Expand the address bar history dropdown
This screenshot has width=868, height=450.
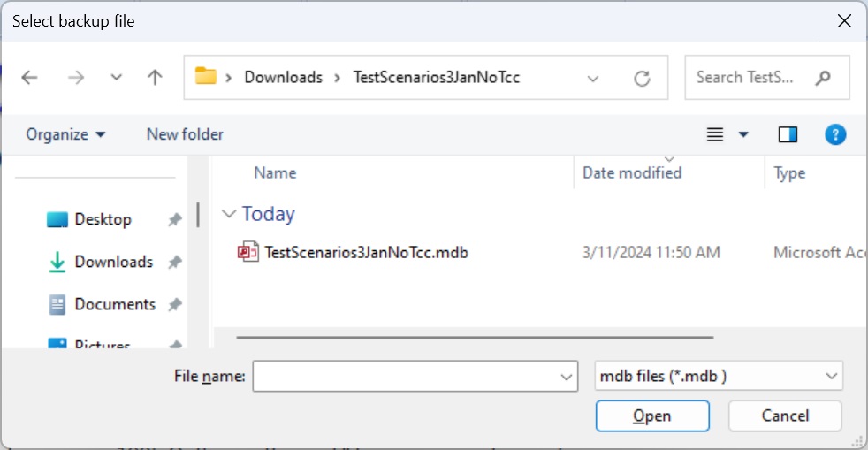pyautogui.click(x=595, y=78)
